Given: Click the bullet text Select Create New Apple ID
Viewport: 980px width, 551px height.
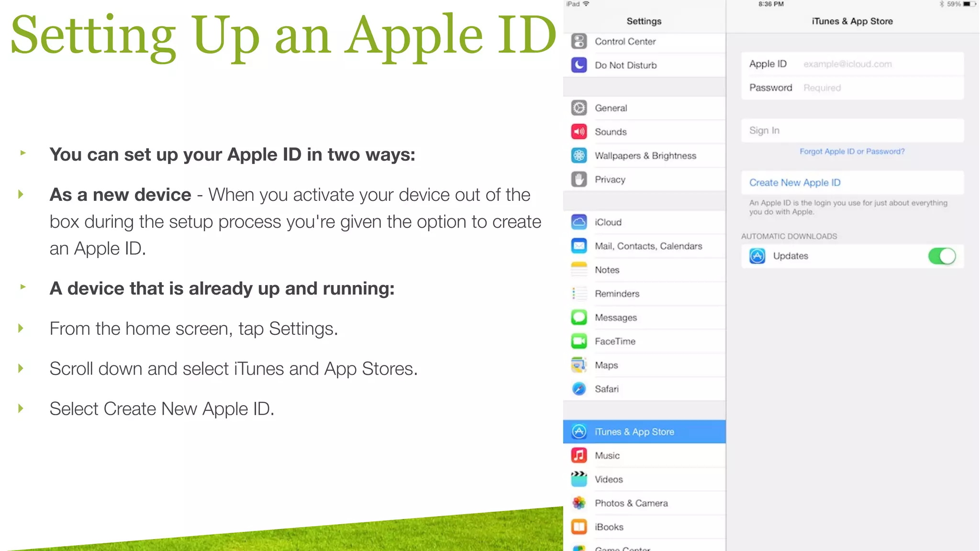Looking at the screenshot, I should 162,409.
